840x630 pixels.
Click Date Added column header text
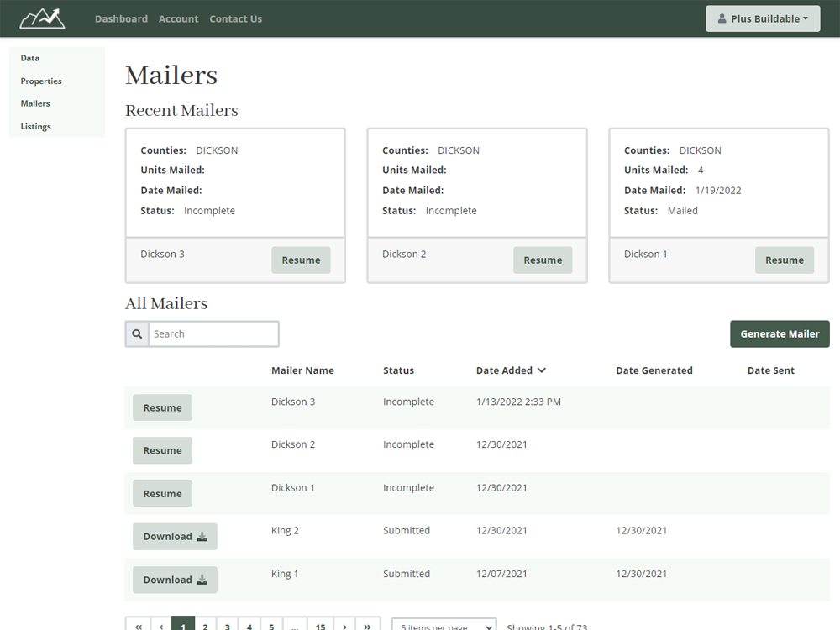[504, 370]
